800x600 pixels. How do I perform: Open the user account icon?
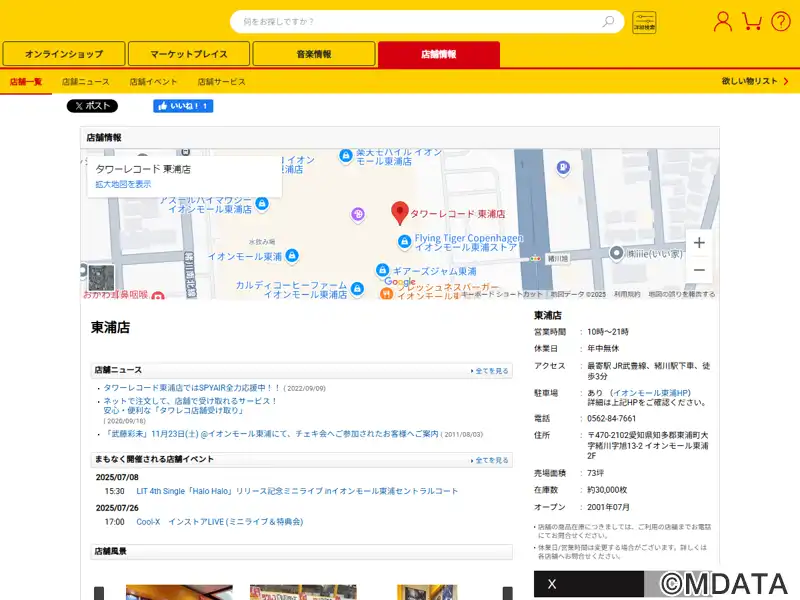pos(722,22)
